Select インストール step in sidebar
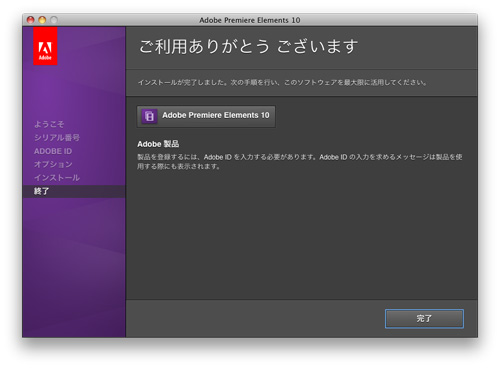The height and width of the screenshot is (368, 500). tap(57, 178)
